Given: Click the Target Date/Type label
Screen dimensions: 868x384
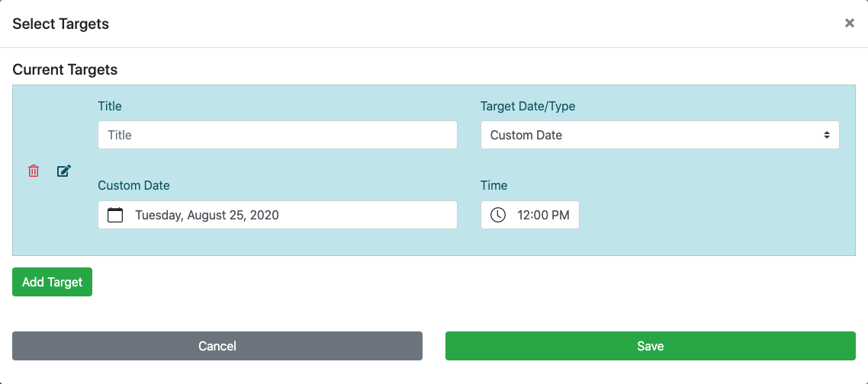Looking at the screenshot, I should (x=528, y=106).
